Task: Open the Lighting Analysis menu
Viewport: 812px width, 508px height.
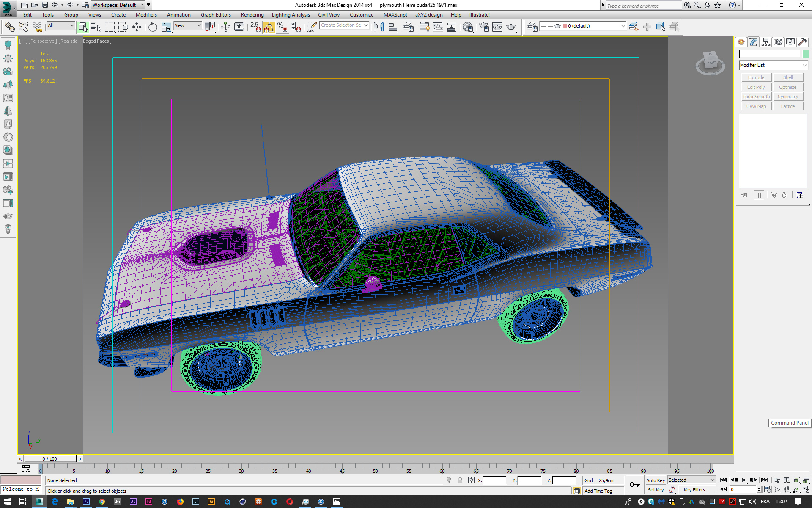Action: coord(291,15)
